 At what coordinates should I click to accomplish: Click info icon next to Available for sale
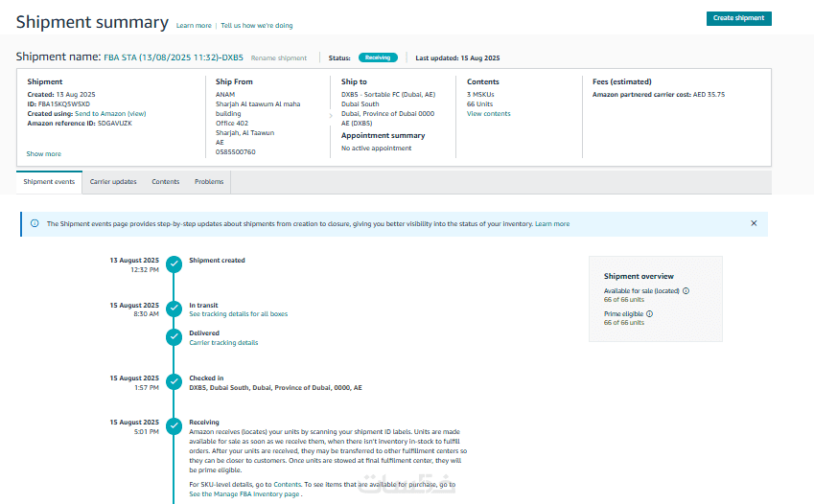[x=686, y=290]
